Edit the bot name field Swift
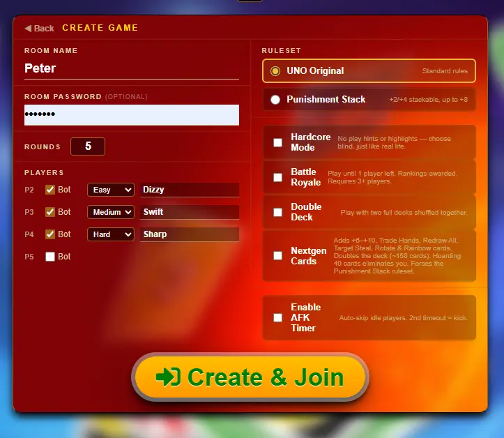 190,212
